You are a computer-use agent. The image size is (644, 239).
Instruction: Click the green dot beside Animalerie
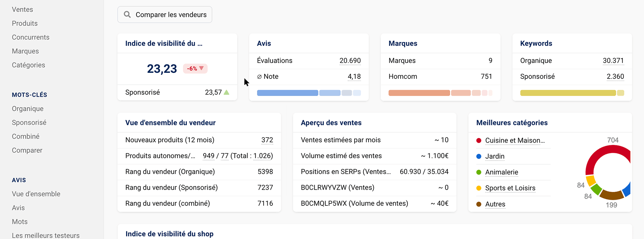click(479, 172)
